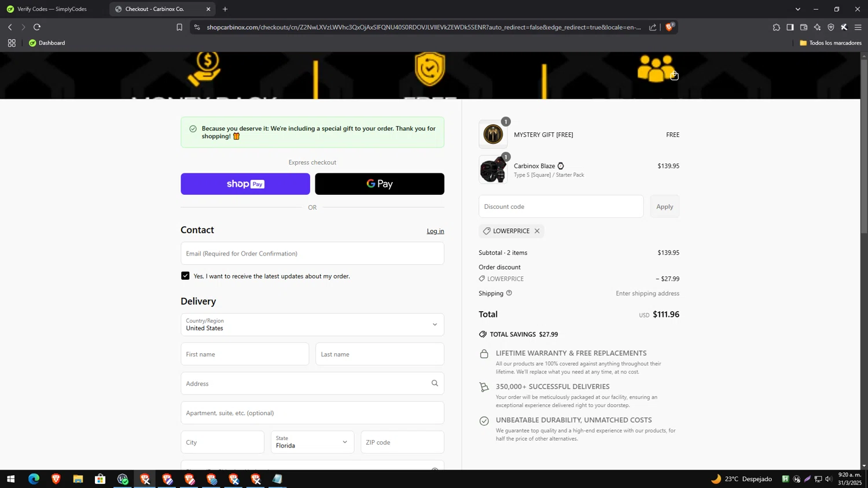The width and height of the screenshot is (868, 488).
Task: Close the Checkout - Carbinox Co. tab
Action: [208, 9]
